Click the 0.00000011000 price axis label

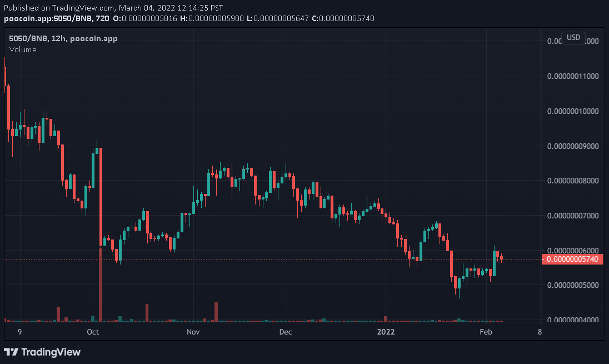coord(573,76)
